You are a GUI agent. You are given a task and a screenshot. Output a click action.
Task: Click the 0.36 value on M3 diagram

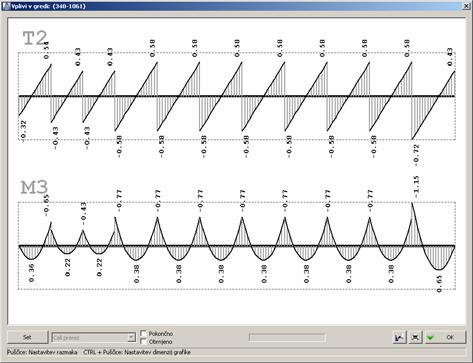pos(32,274)
